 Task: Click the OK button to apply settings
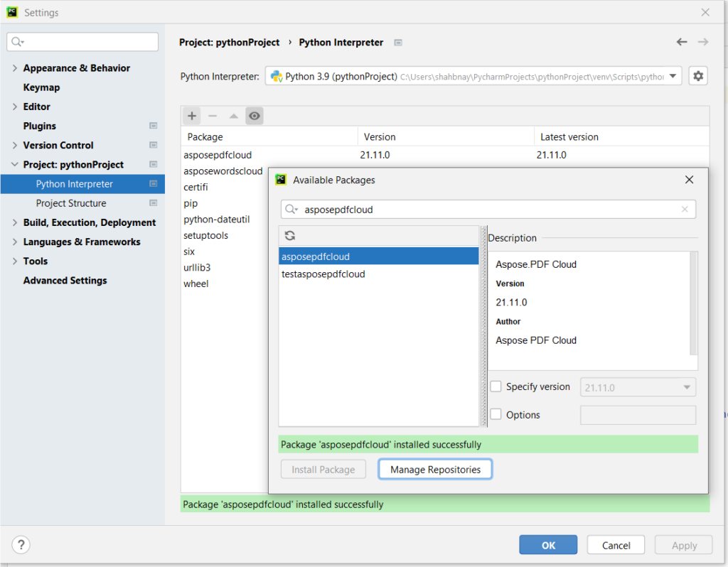coord(547,544)
